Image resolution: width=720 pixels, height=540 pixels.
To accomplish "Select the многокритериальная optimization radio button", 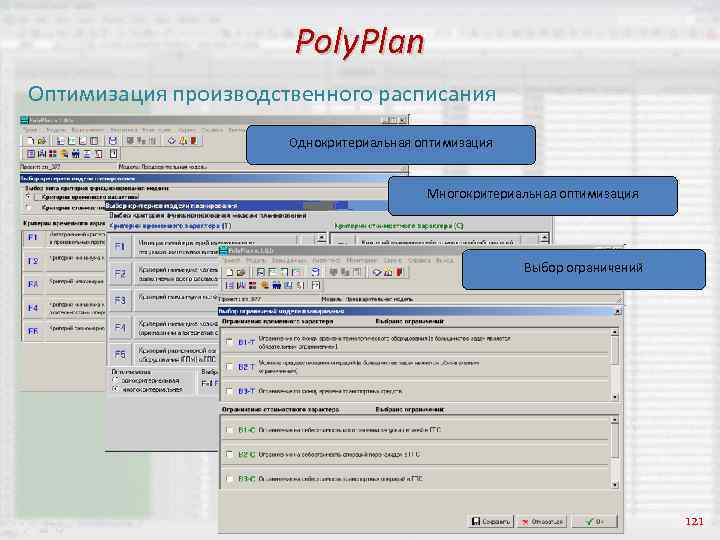I will [116, 389].
